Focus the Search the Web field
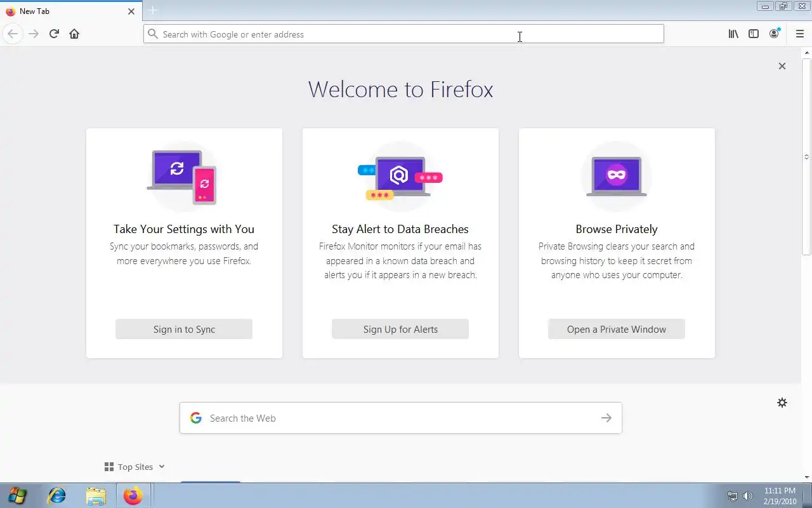 click(x=400, y=418)
